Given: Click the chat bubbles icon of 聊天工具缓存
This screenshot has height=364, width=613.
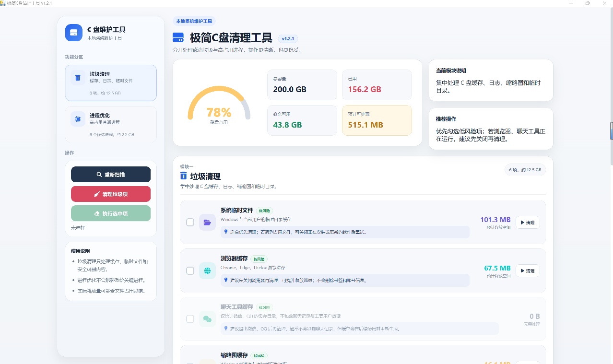Looking at the screenshot, I should point(207,319).
